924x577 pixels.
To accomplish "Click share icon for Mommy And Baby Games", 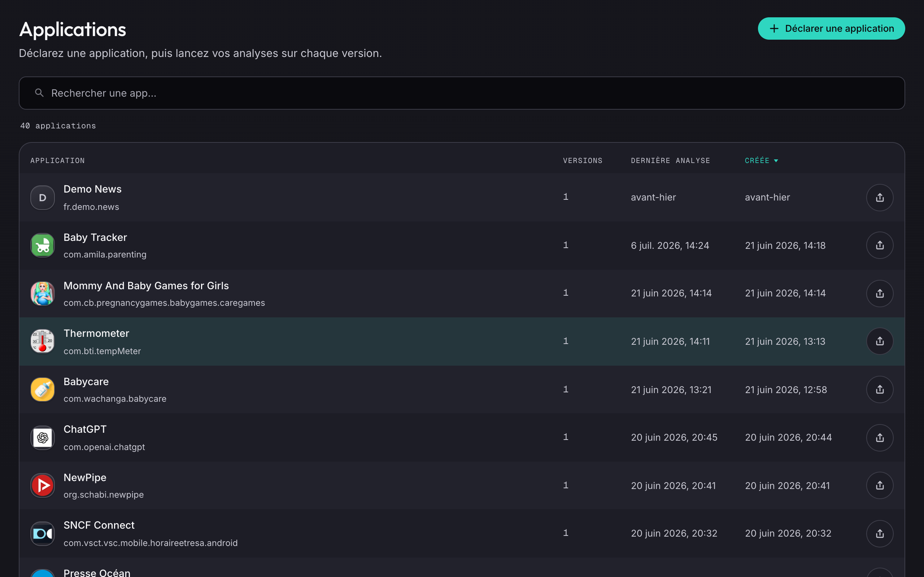I will 880,294.
